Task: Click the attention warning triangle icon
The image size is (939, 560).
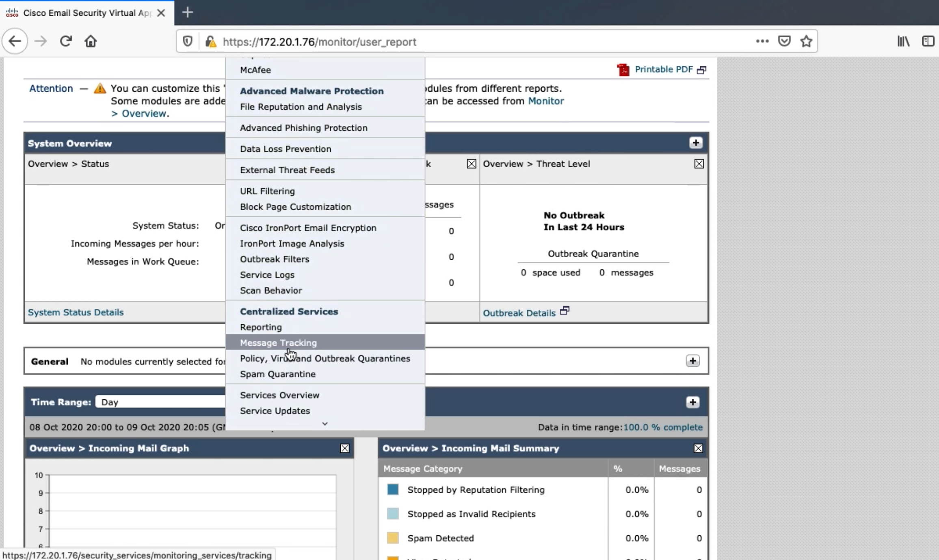Action: [100, 88]
